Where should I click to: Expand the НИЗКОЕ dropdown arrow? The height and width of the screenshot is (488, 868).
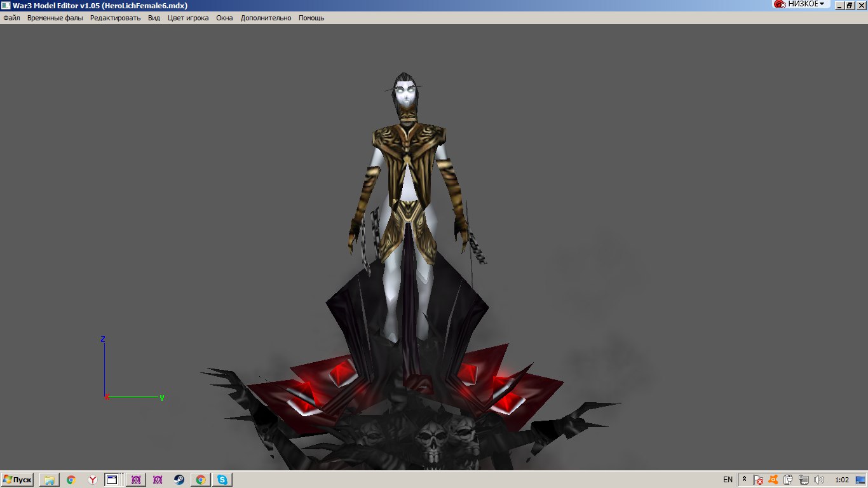[x=822, y=4]
